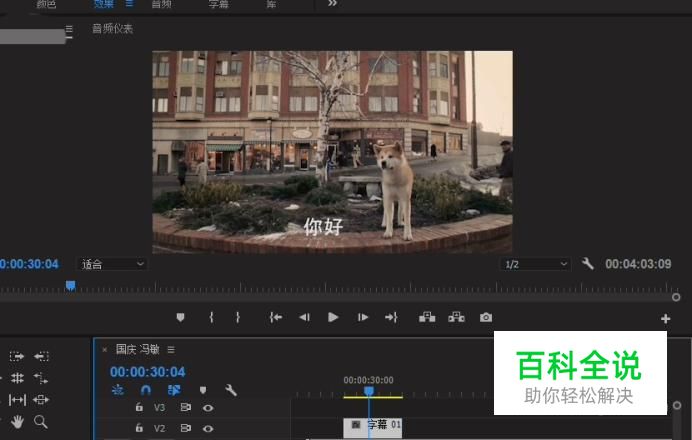
Task: Select the Track Select Forward tool
Action: click(x=17, y=356)
